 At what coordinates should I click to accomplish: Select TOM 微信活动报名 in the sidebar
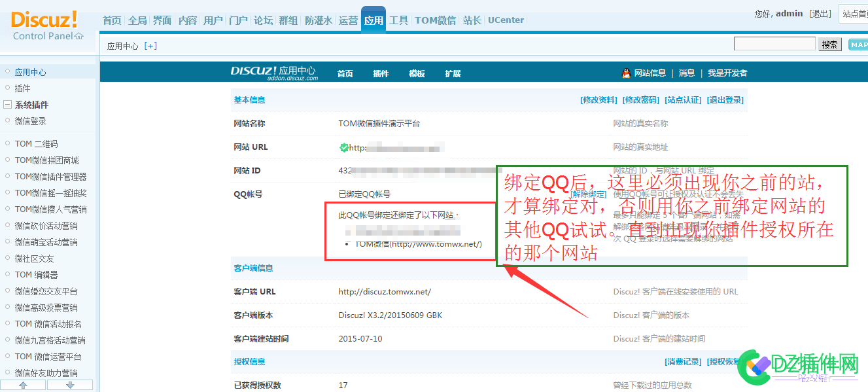(48, 324)
